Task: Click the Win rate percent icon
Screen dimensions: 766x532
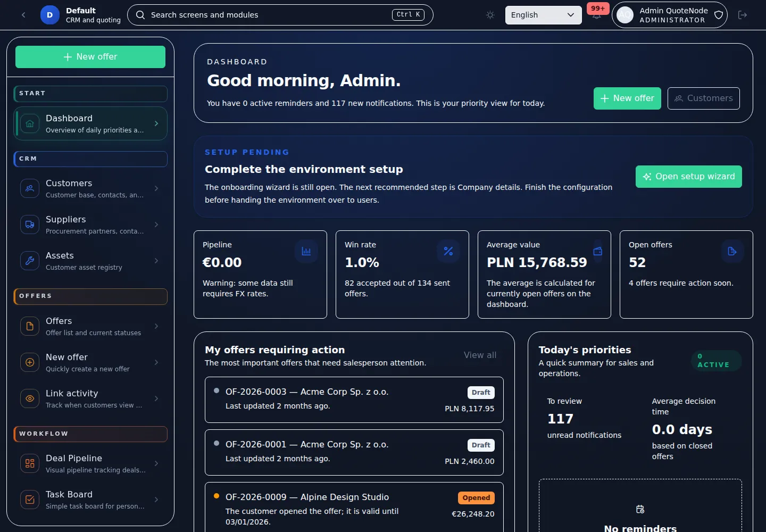Action: click(448, 251)
